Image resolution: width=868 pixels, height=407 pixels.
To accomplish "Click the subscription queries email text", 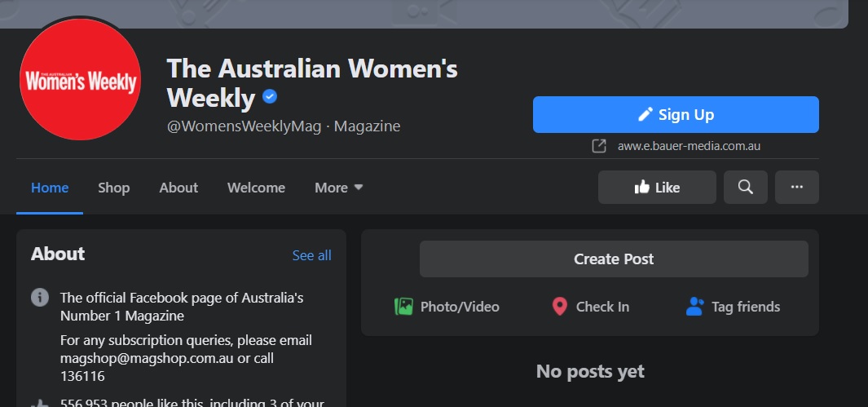I will coord(186,358).
